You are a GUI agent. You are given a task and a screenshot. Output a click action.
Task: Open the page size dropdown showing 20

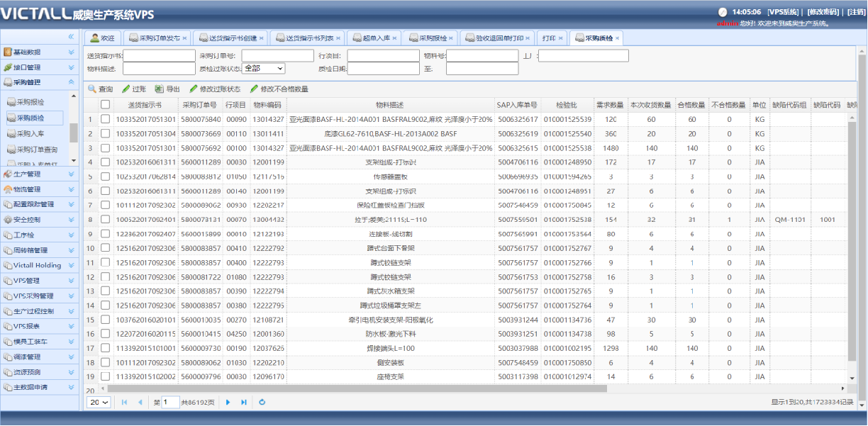pyautogui.click(x=99, y=402)
